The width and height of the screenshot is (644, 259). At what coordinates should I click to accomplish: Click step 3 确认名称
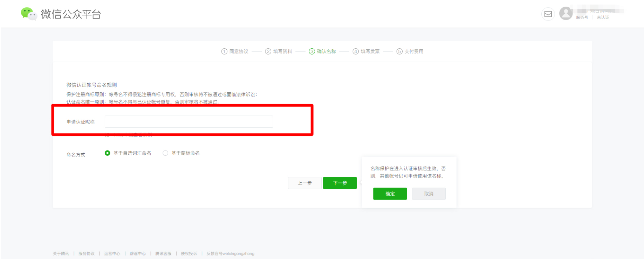[322, 51]
